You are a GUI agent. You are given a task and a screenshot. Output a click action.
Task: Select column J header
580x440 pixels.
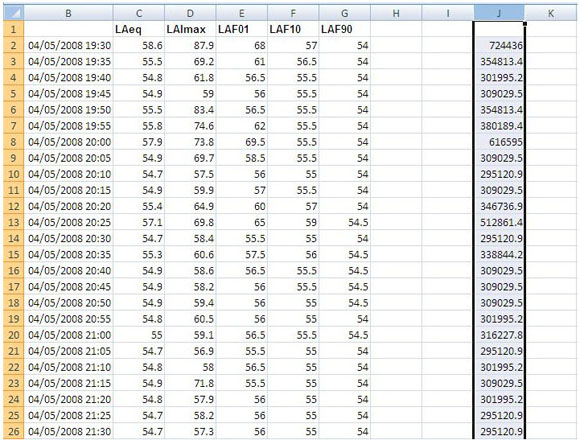tap(499, 13)
